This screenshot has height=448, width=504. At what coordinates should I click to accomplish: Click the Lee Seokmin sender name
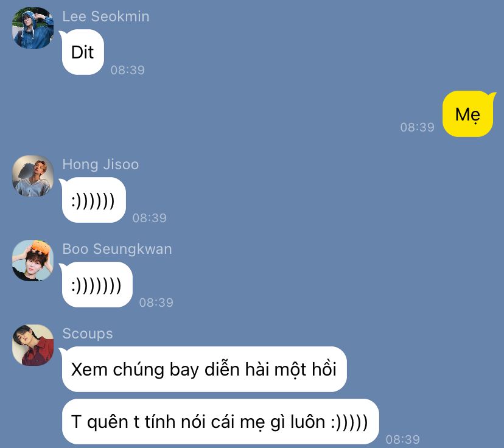[x=106, y=16]
